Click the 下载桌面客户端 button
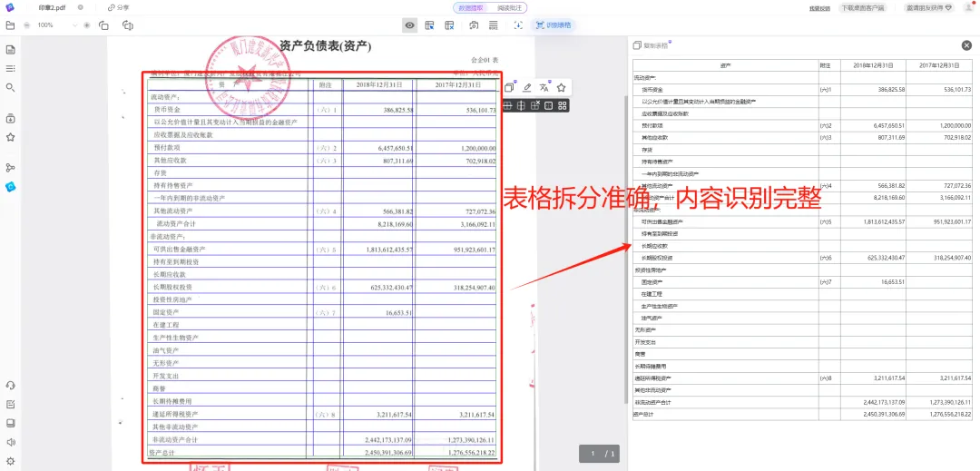This screenshot has height=471, width=980. tap(862, 8)
